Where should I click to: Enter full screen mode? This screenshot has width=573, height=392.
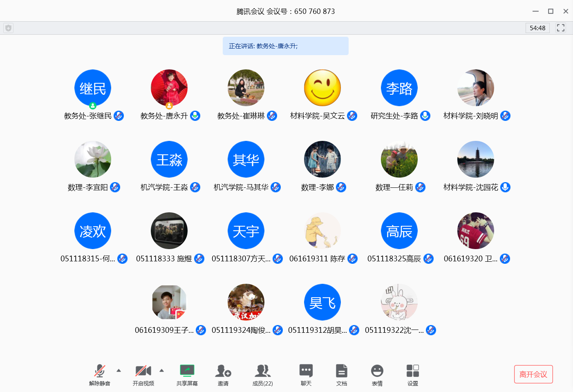561,28
